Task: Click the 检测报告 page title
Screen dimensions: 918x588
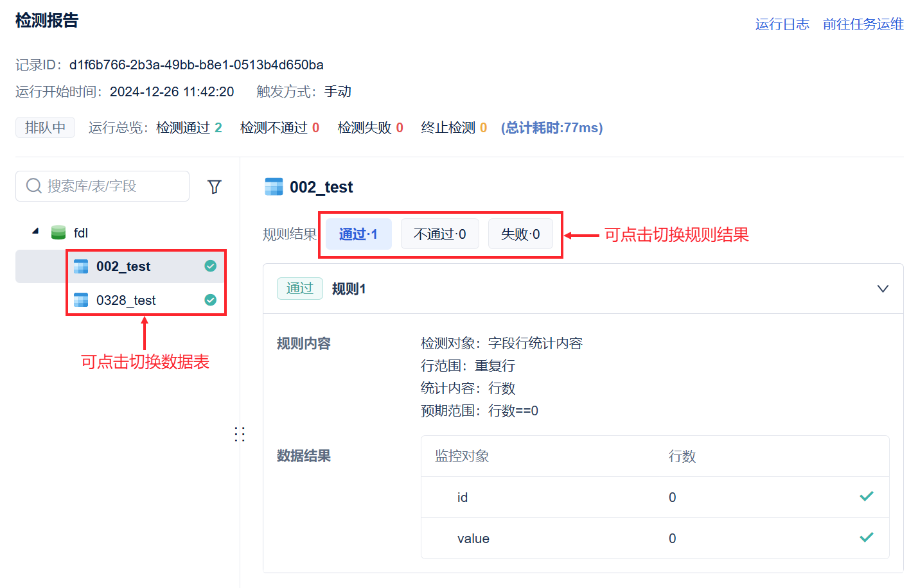Action: coord(47,21)
